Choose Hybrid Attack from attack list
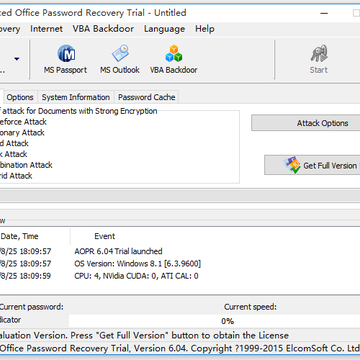 (x=16, y=176)
